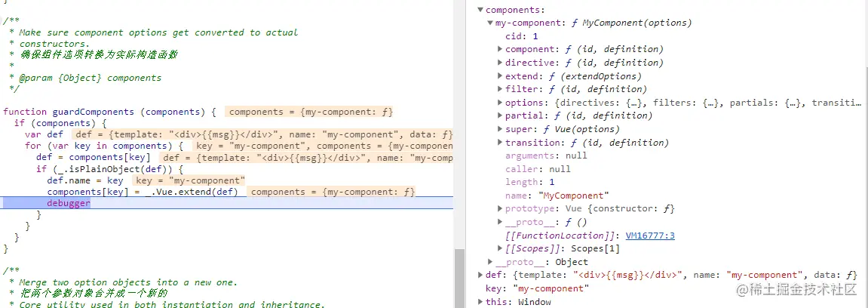Click the for (var key in components) line
Screen dimensions: 868x308
[x=104, y=146]
